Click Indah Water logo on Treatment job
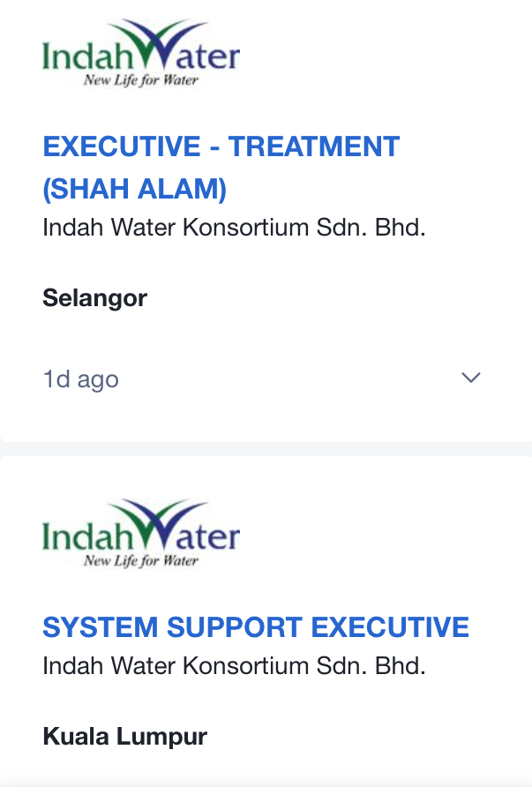Viewport: 532px width, 787px height. (141, 55)
